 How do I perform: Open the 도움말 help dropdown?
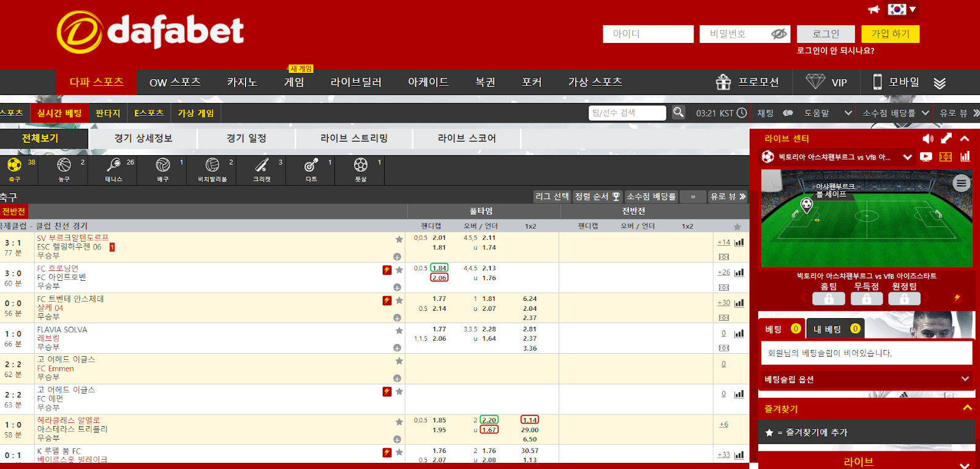click(x=828, y=113)
